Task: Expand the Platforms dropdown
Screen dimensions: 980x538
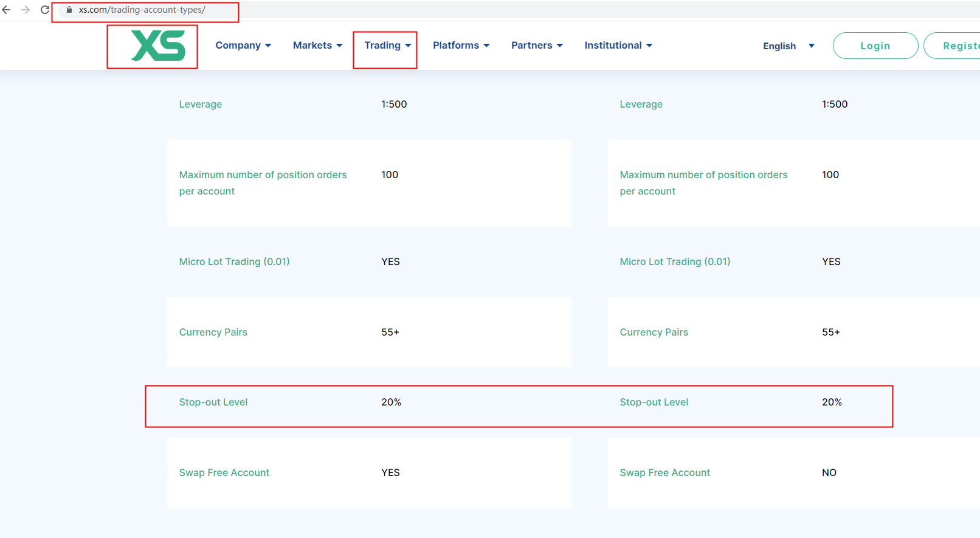Action: coord(461,46)
